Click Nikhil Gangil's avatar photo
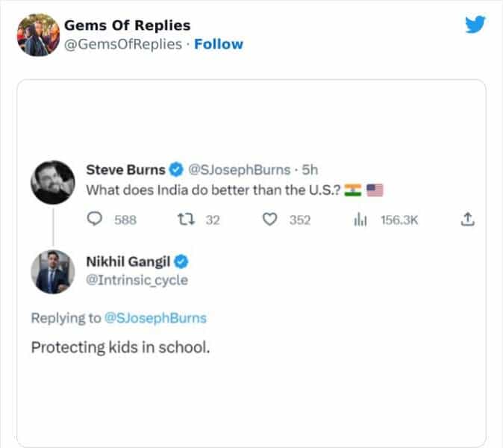 click(x=53, y=272)
